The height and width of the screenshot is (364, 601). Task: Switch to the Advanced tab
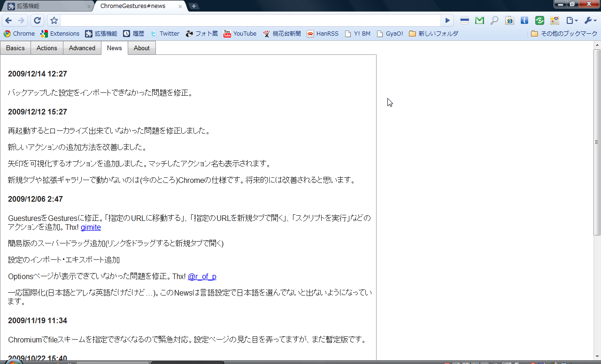82,48
